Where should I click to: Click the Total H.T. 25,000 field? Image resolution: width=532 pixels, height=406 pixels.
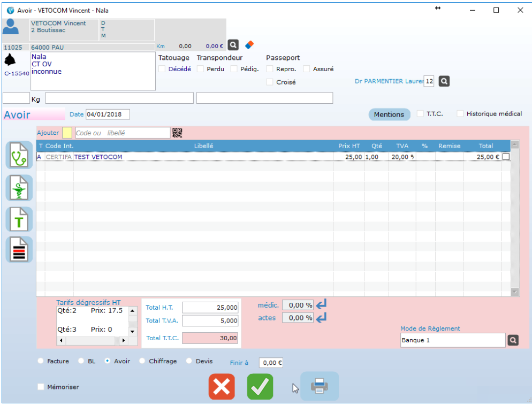[210, 307]
